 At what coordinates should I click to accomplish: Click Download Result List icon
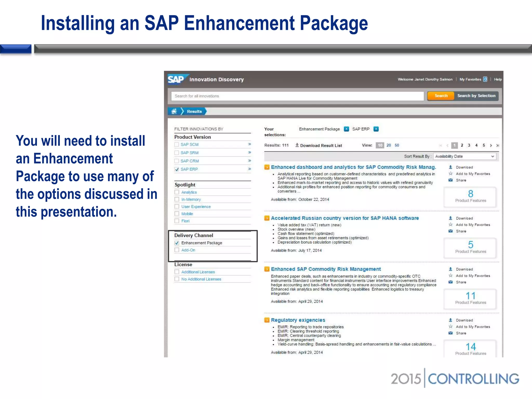pos(297,145)
